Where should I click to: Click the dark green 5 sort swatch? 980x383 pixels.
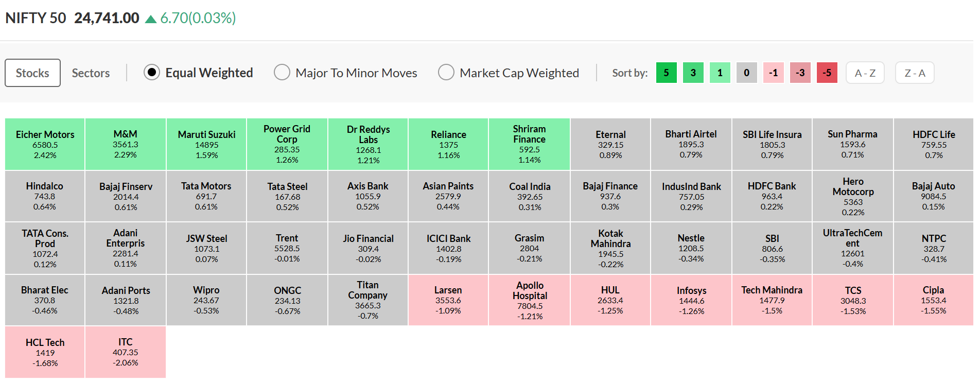click(666, 73)
